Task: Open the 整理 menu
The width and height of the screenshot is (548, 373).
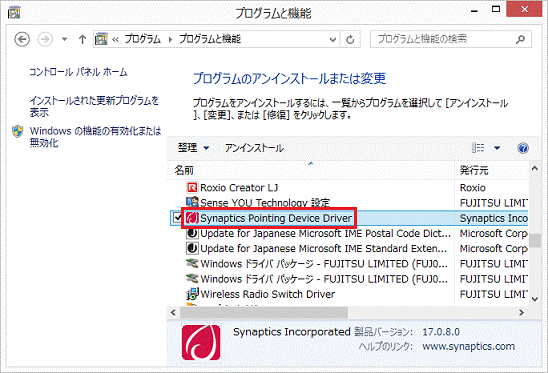Action: pyautogui.click(x=193, y=148)
